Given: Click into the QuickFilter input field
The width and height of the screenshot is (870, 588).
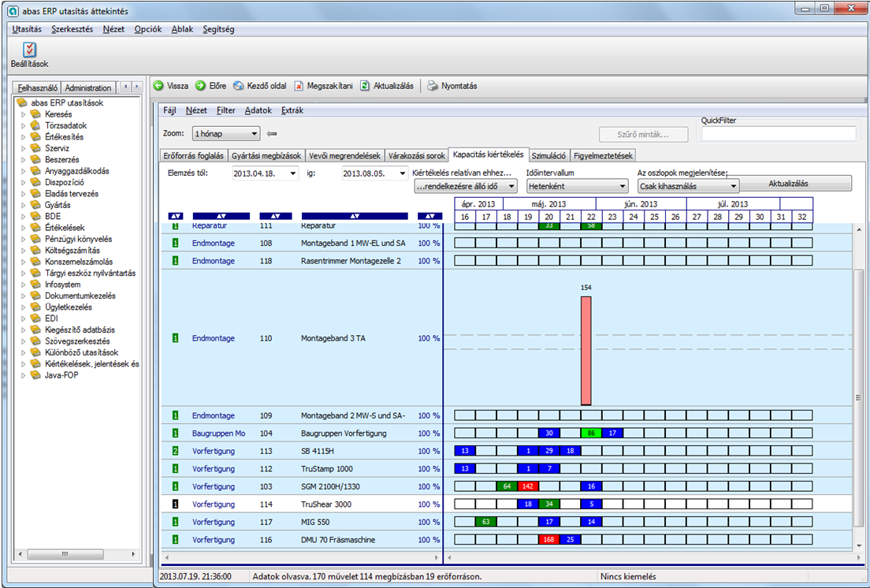Looking at the screenshot, I should coord(779,134).
